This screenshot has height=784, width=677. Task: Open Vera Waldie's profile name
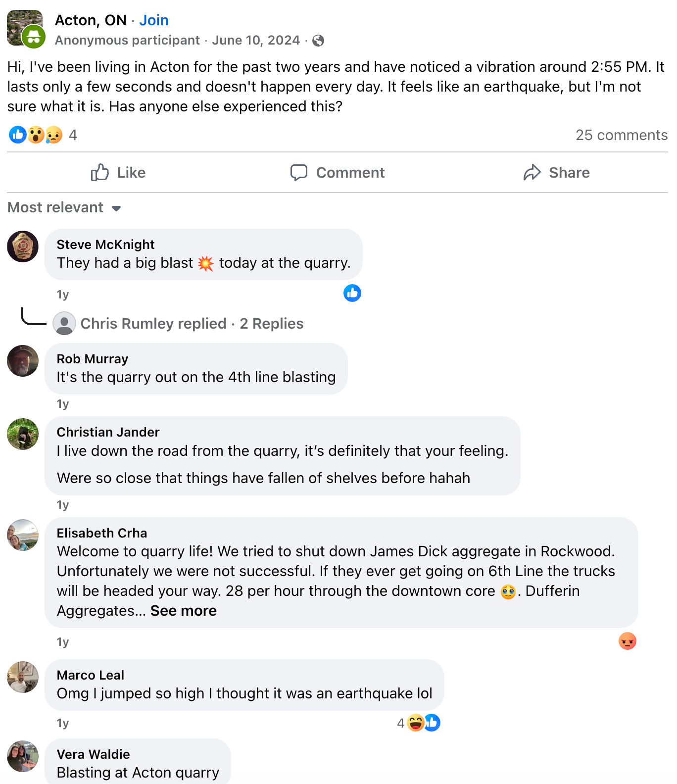click(x=93, y=754)
